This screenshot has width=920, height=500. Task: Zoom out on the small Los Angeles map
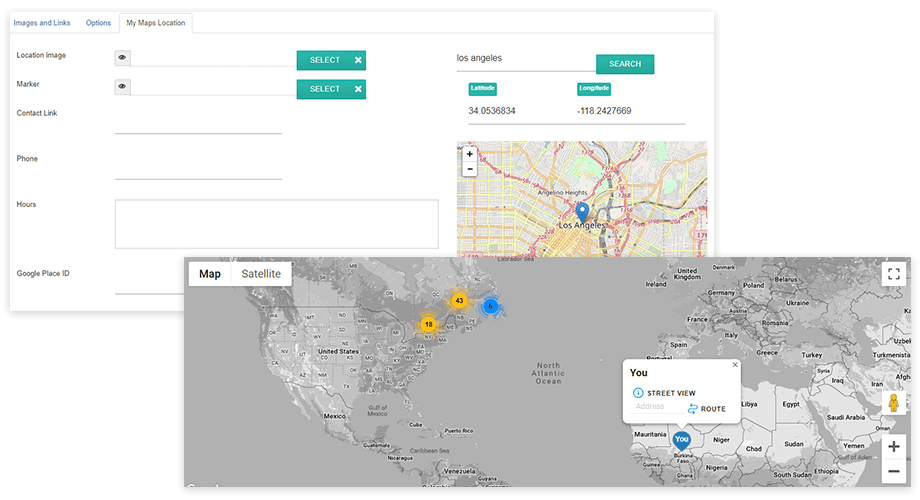pos(470,169)
